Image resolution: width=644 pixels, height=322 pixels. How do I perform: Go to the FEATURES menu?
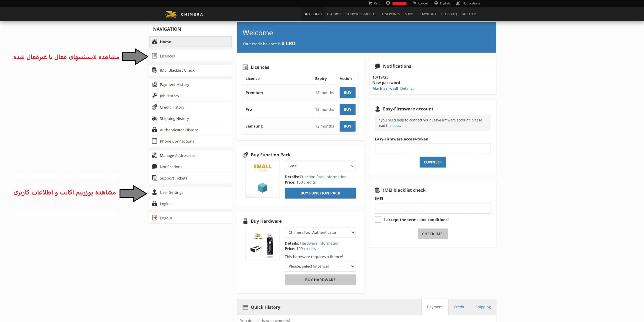coord(334,14)
